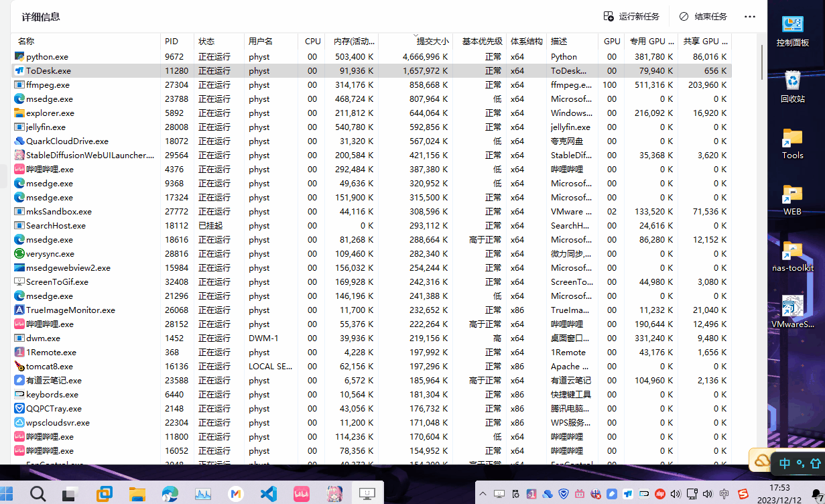Viewport: 825px width, 504px height.
Task: Open Microsoft Edge from taskbar
Action: [x=170, y=494]
